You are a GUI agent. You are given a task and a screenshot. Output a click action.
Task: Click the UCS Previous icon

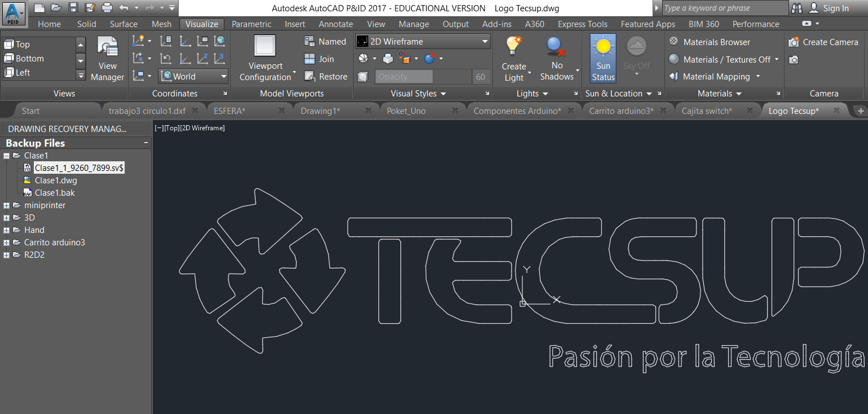(166, 58)
